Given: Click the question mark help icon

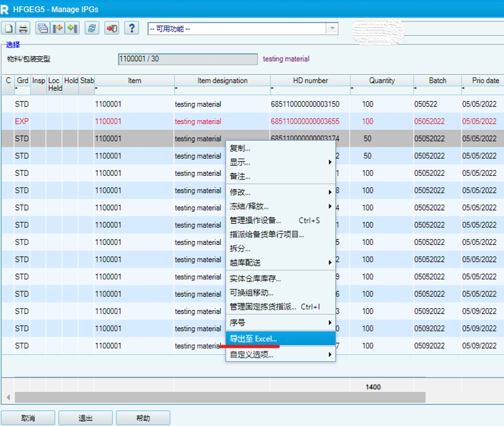Looking at the screenshot, I should 131,28.
